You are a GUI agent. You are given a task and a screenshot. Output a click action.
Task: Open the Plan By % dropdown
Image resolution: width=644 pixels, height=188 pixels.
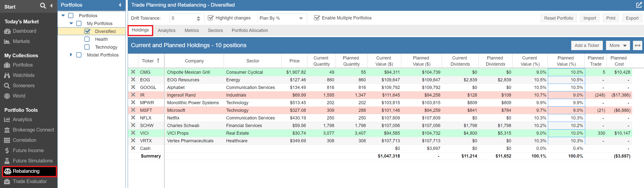click(x=282, y=18)
